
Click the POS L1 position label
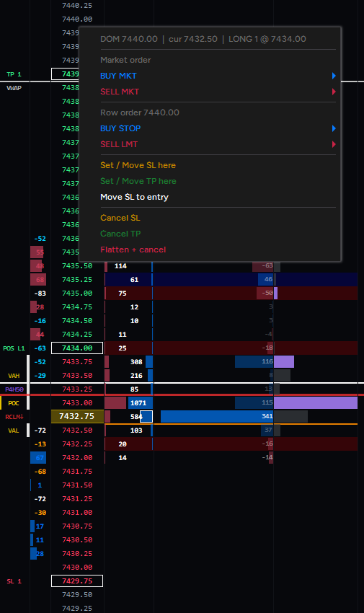click(14, 348)
